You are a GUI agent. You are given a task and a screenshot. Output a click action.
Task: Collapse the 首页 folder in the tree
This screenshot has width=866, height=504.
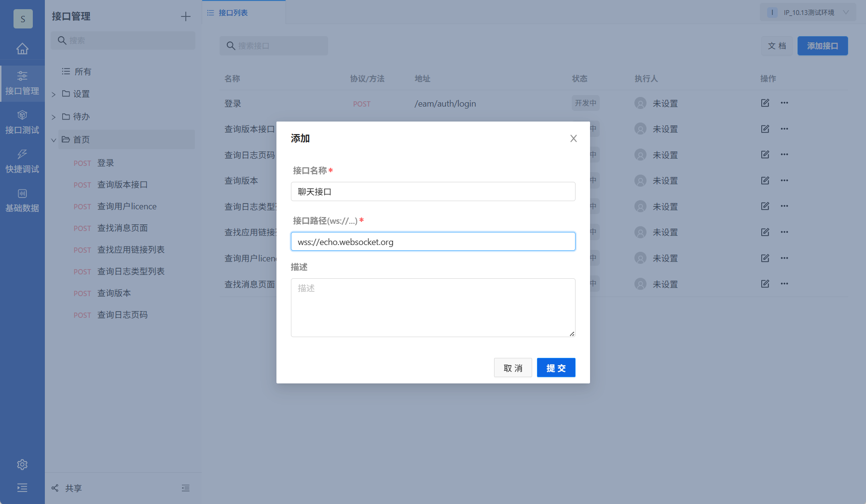click(54, 139)
